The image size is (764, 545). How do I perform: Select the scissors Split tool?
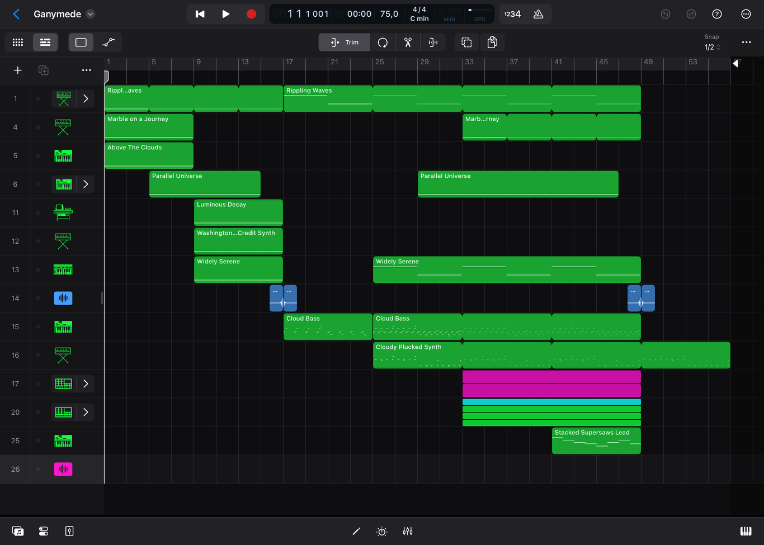click(408, 42)
